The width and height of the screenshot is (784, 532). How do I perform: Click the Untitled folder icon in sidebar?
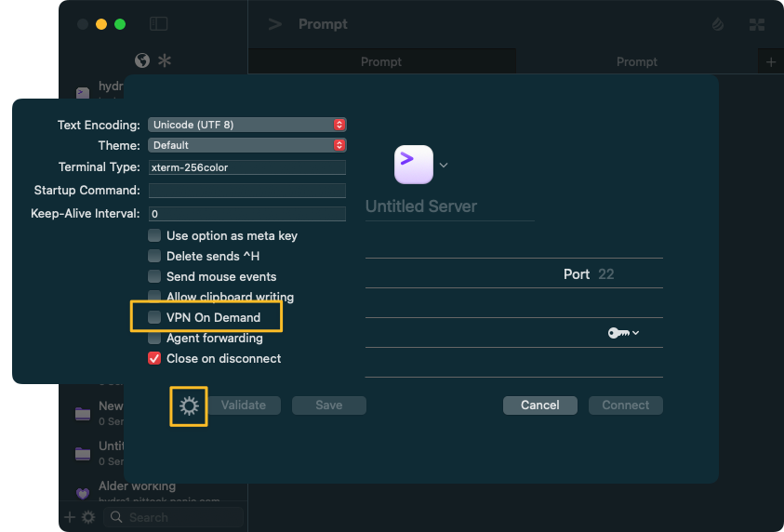point(83,453)
